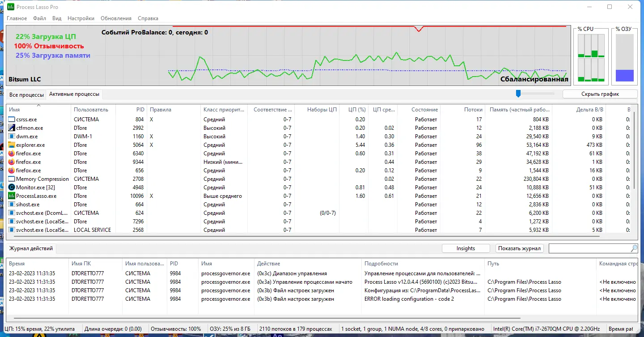Click the Firefox icon for PID 656
This screenshot has width=644, height=337.
tap(12, 171)
